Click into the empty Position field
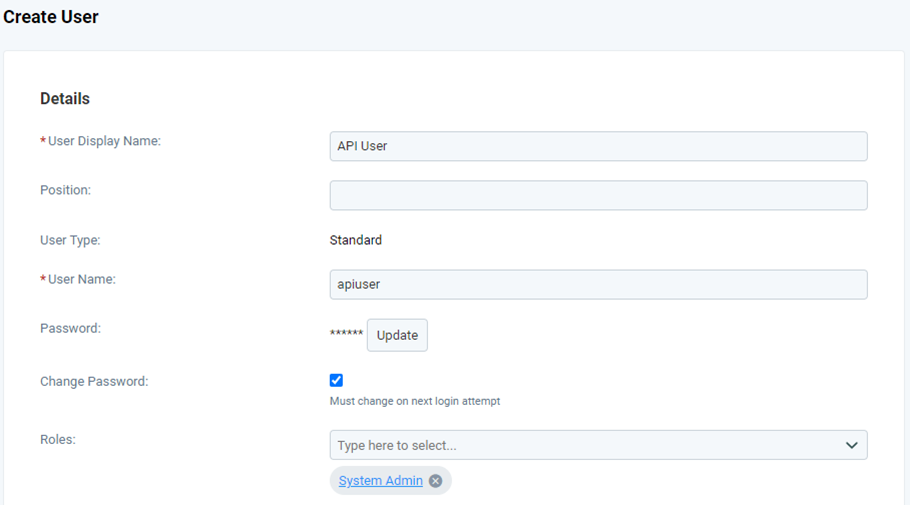910x505 pixels. click(x=598, y=195)
